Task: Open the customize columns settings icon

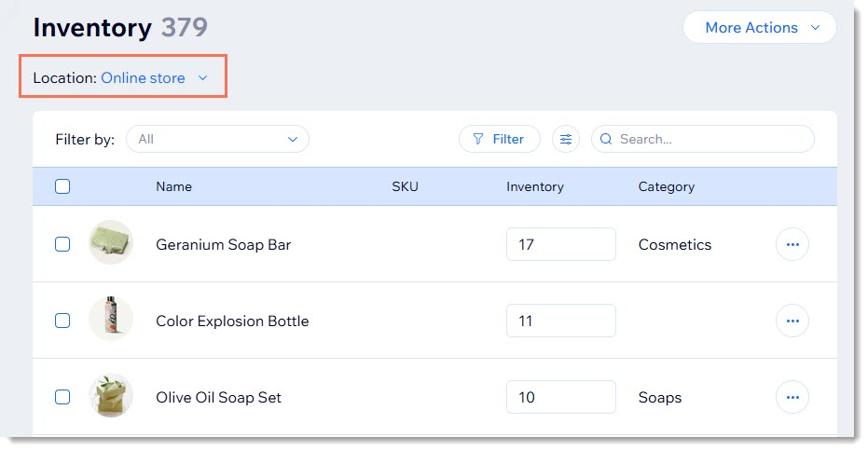Action: pos(565,139)
